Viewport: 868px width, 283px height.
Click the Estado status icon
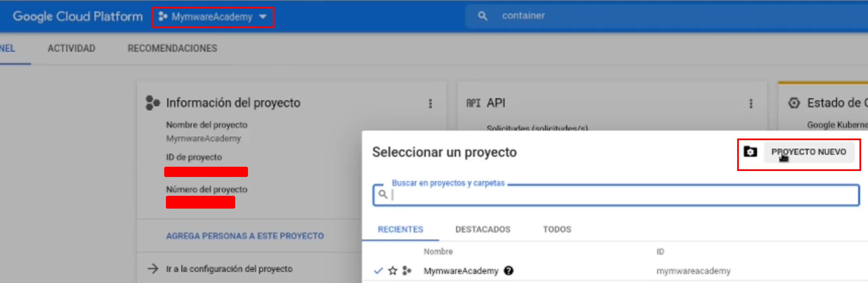tap(794, 103)
